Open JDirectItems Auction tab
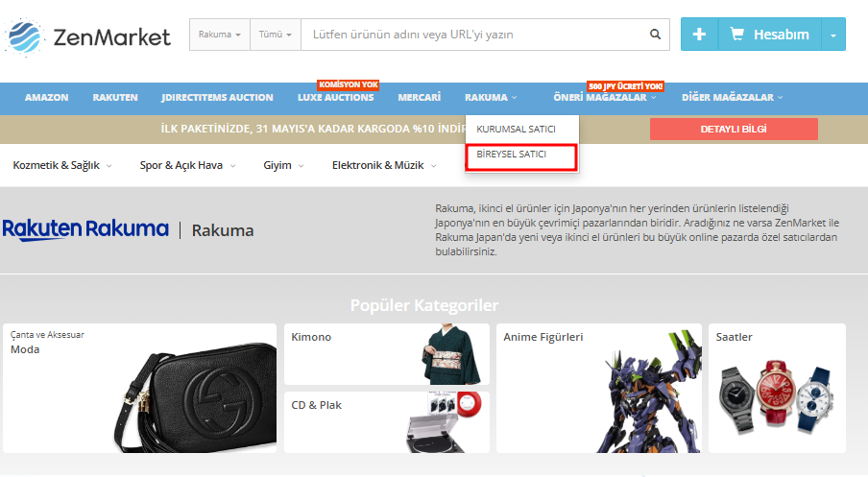The height and width of the screenshot is (477, 868). [x=217, y=97]
